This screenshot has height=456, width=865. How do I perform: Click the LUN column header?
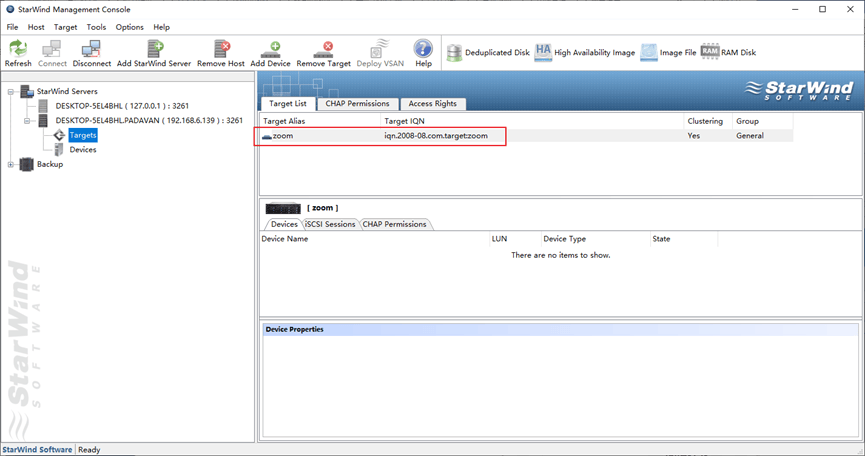coord(515,239)
